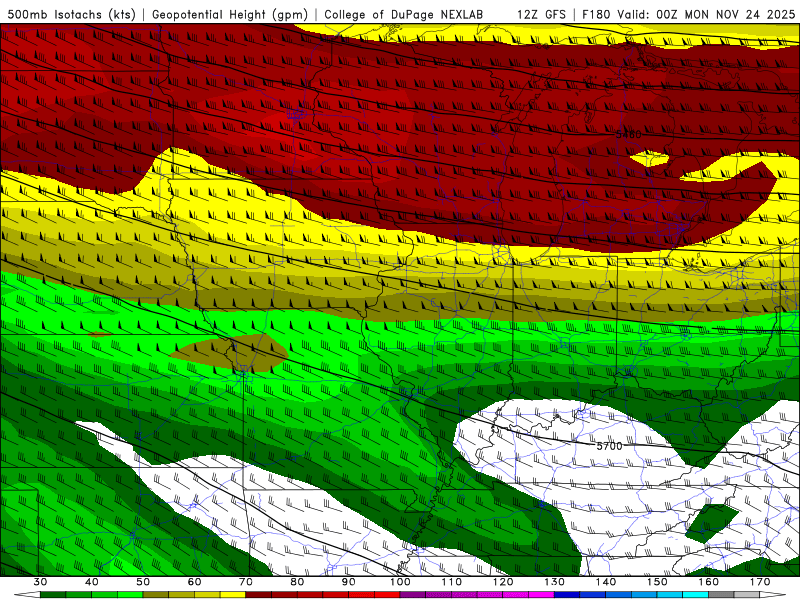The width and height of the screenshot is (800, 600).
Task: Click the '130' value on the color scale
Action: coord(554,582)
